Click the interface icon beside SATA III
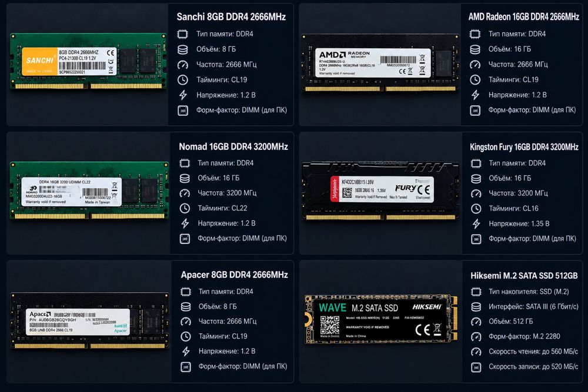588x392 pixels. click(x=476, y=307)
